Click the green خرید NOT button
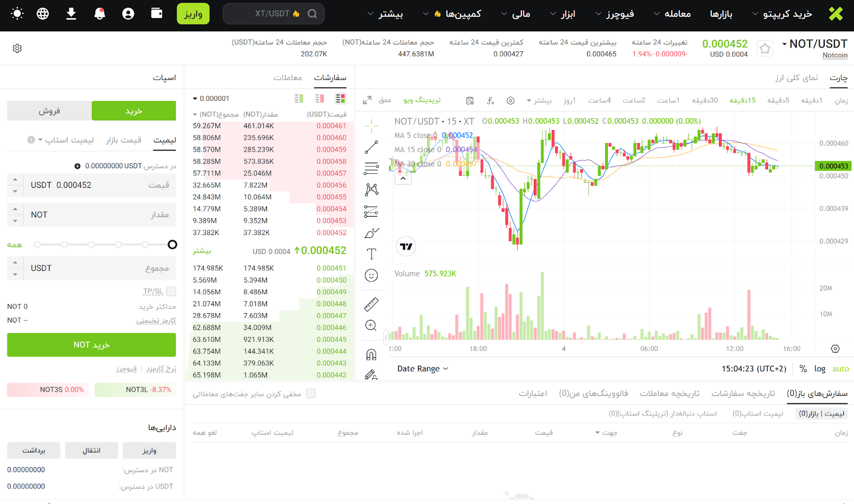The image size is (854, 504). tap(91, 345)
